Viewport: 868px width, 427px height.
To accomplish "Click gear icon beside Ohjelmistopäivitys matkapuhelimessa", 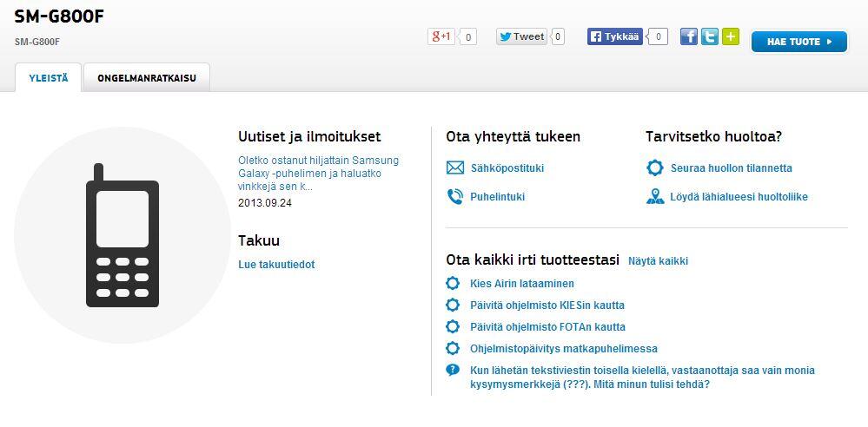I will coord(453,348).
